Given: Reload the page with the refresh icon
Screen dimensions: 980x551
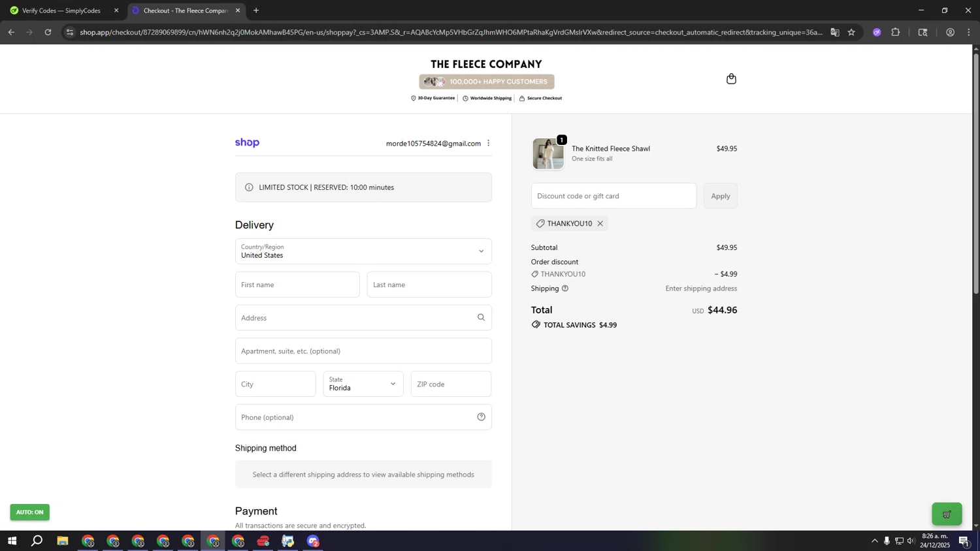Looking at the screenshot, I should click(48, 32).
